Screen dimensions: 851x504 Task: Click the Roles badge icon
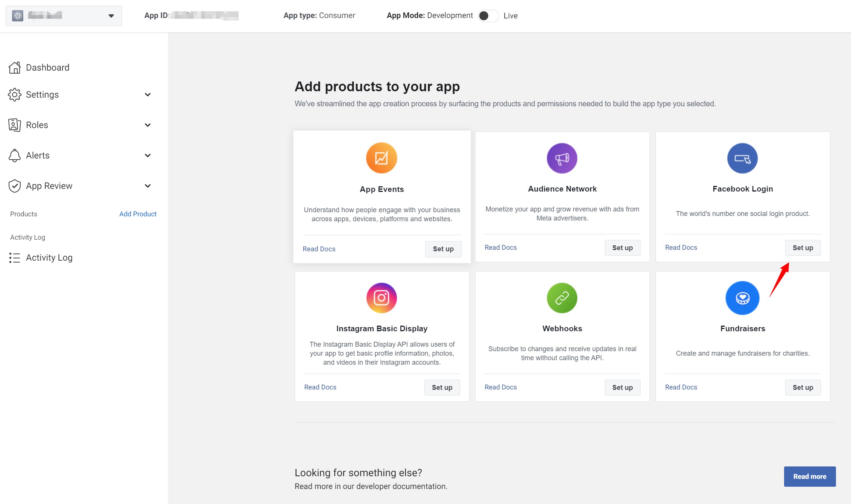click(14, 125)
